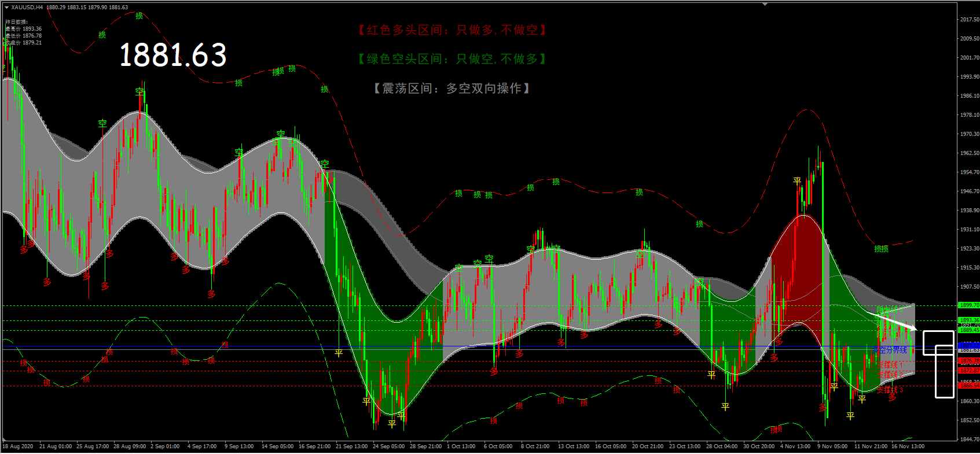Select the 最低价 1876.78 line
Screen dimensions: 980x454
click(24, 36)
